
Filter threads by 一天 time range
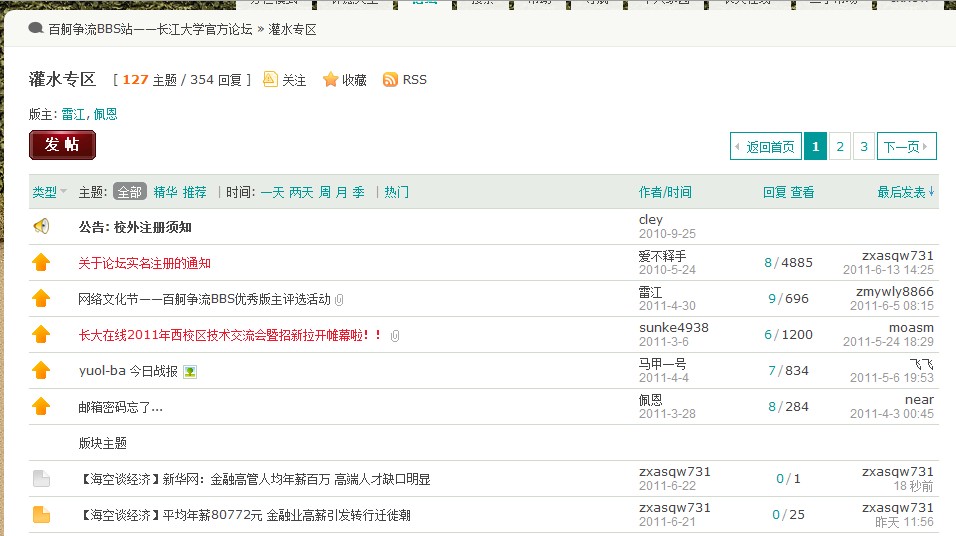[x=273, y=192]
